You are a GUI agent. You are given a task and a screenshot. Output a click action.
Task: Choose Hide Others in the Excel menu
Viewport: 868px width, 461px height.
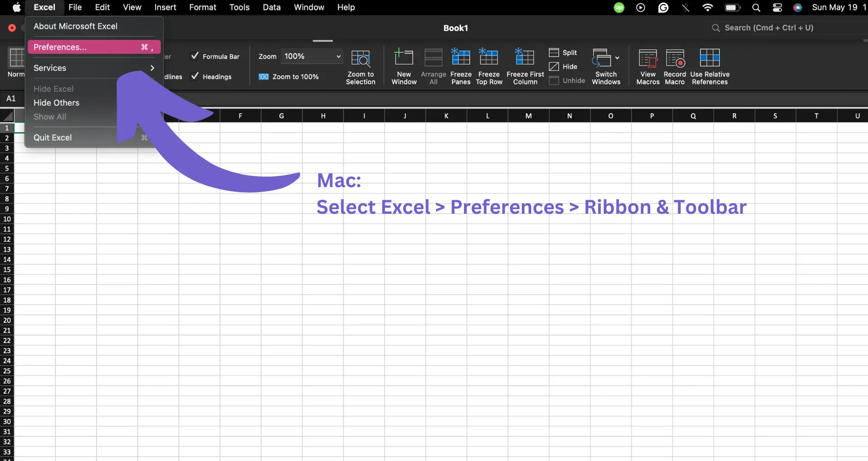click(x=56, y=103)
